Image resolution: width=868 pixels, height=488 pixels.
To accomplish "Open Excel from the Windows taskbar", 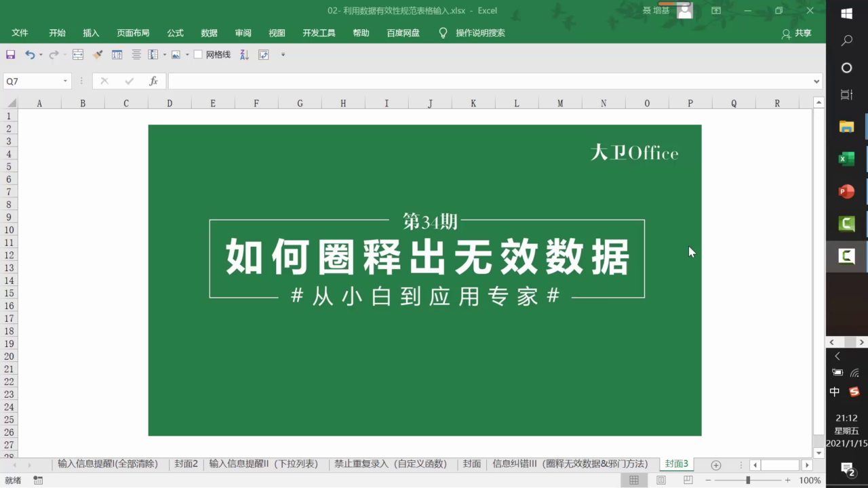I will tap(846, 159).
